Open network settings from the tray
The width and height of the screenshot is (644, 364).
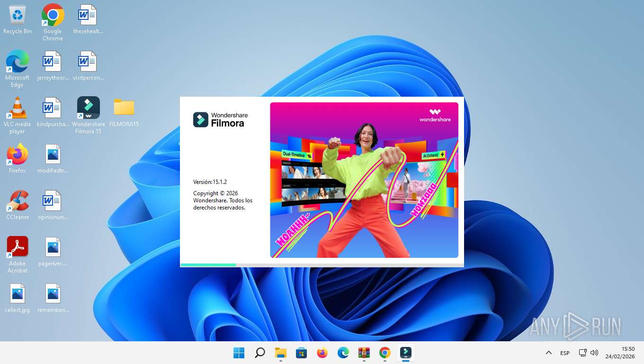coord(583,353)
